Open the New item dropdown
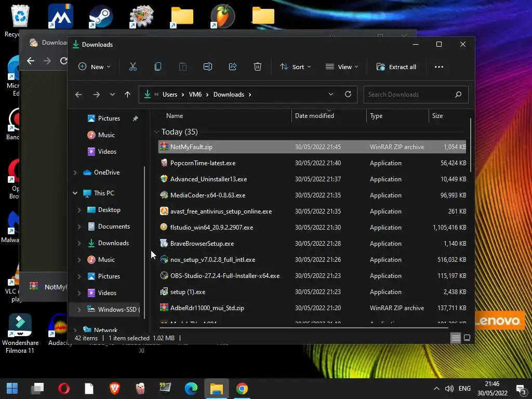The image size is (532, 399). (x=94, y=67)
